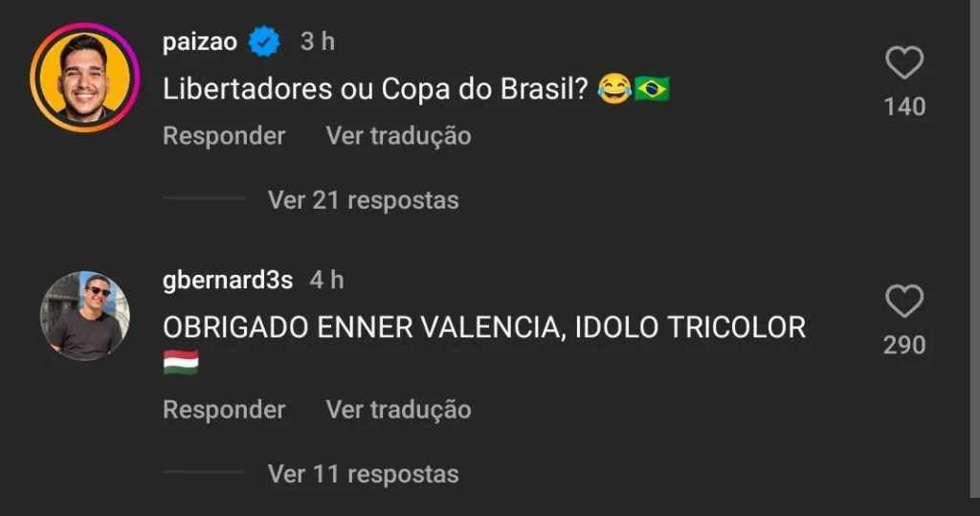View the 140 likes count on paizao's comment
The image size is (980, 516).
point(904,106)
